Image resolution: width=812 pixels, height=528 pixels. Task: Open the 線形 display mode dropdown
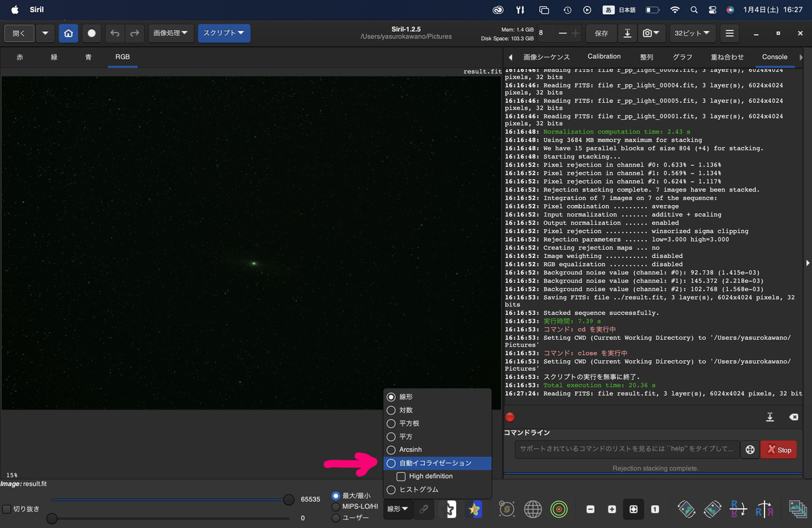[397, 508]
